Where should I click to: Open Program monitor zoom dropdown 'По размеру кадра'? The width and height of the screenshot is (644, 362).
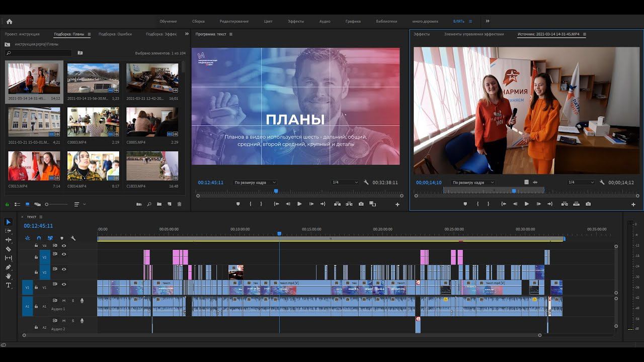(x=255, y=183)
